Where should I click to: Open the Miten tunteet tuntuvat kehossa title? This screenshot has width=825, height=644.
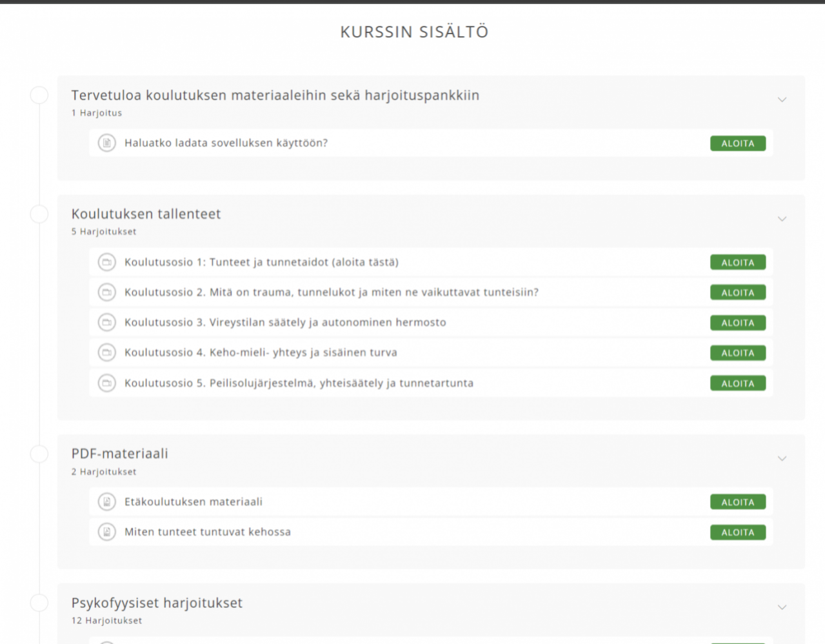(x=208, y=532)
